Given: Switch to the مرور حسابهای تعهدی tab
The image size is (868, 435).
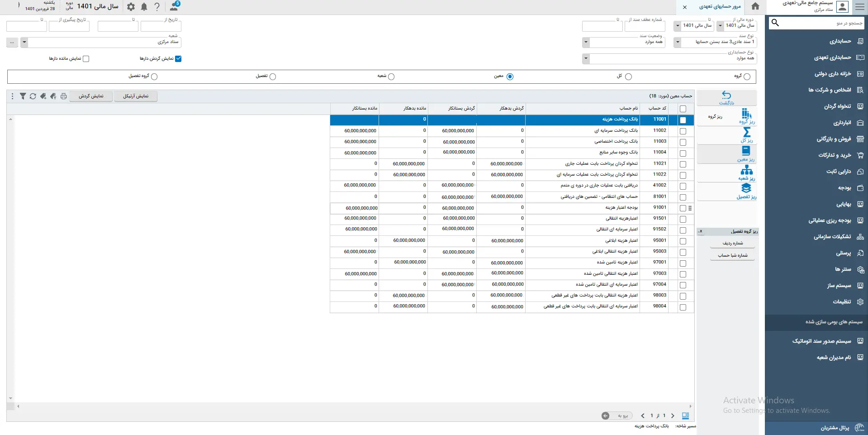Looking at the screenshot, I should pos(719,7).
